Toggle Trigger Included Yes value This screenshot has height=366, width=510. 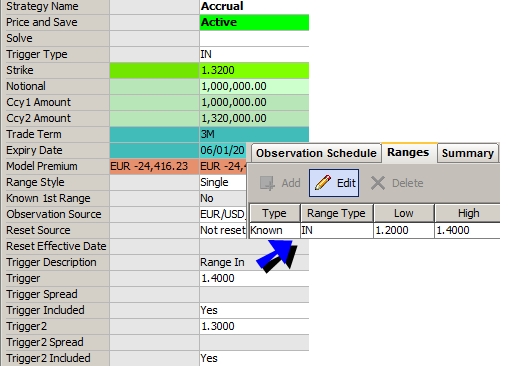(254, 310)
